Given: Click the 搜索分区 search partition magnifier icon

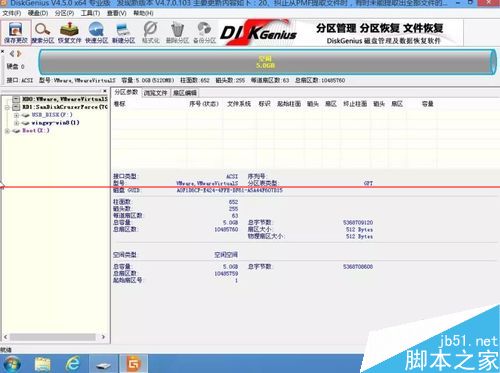Looking at the screenshot, I should (43, 32).
